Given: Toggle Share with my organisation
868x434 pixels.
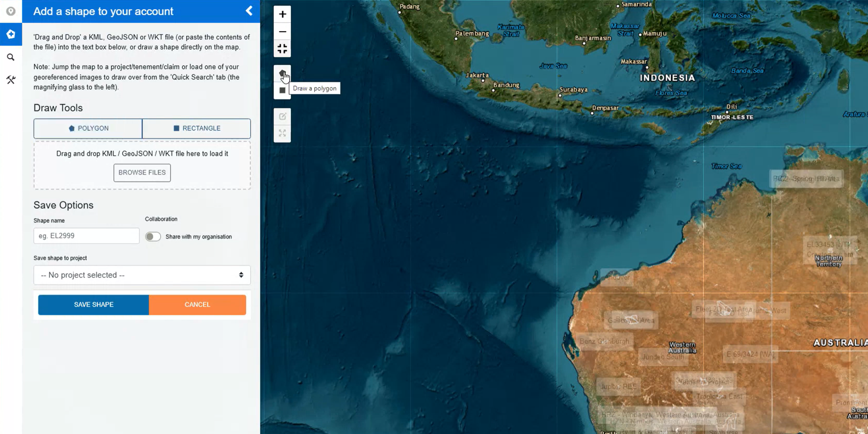Looking at the screenshot, I should pyautogui.click(x=153, y=237).
